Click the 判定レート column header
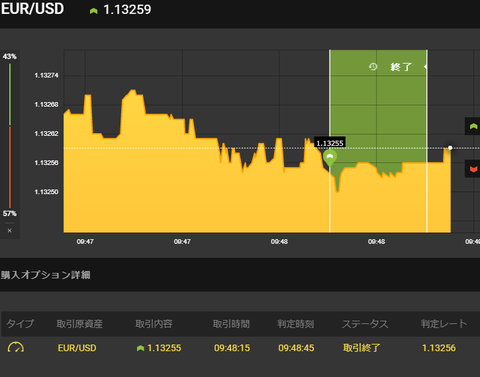The width and height of the screenshot is (480, 377). (x=444, y=324)
